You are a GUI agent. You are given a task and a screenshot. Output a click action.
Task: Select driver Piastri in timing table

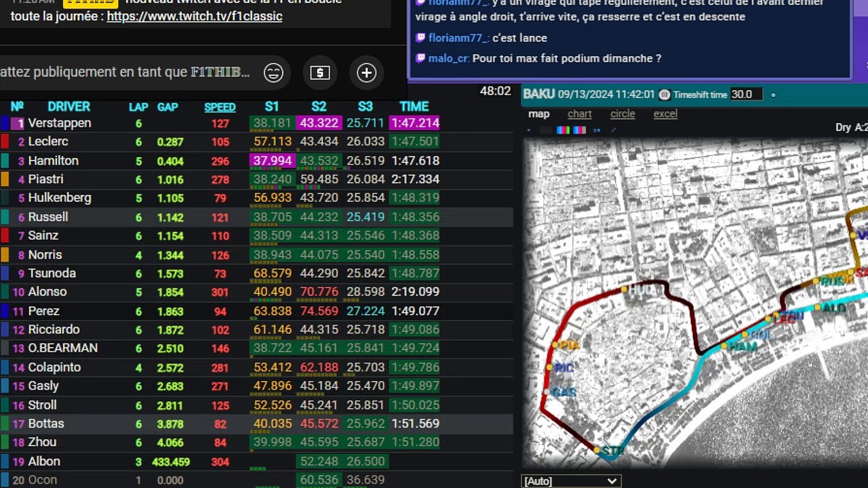click(x=45, y=180)
